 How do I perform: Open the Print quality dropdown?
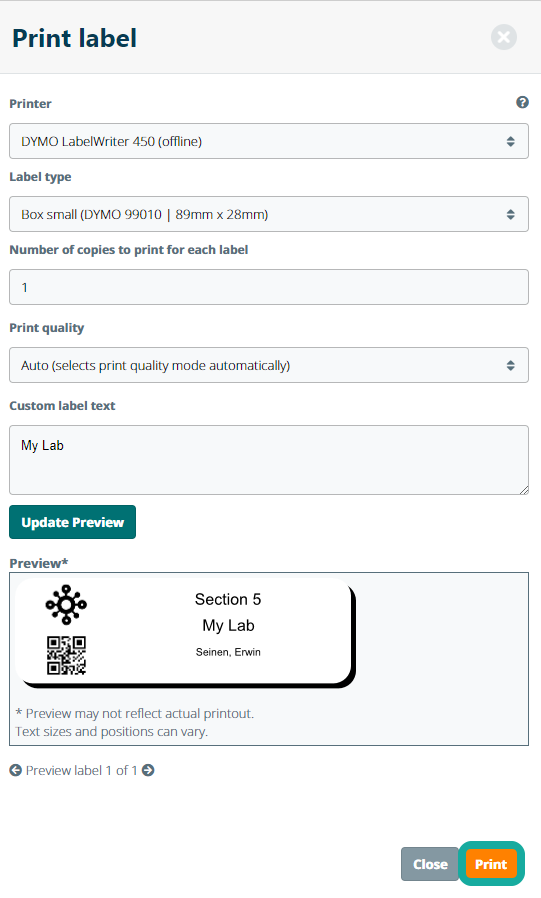point(268,365)
